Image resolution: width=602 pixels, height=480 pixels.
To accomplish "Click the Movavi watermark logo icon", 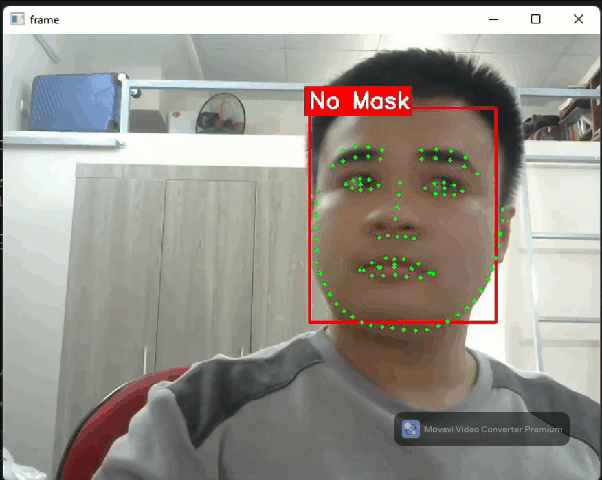I will click(410, 429).
